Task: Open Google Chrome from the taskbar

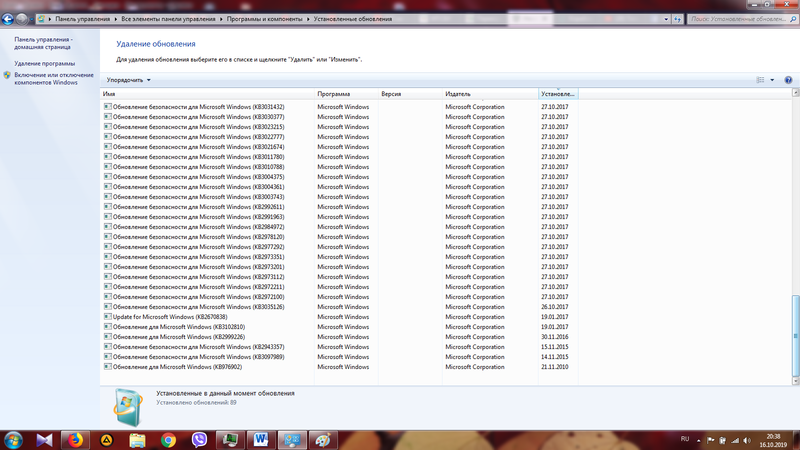Action: point(168,440)
